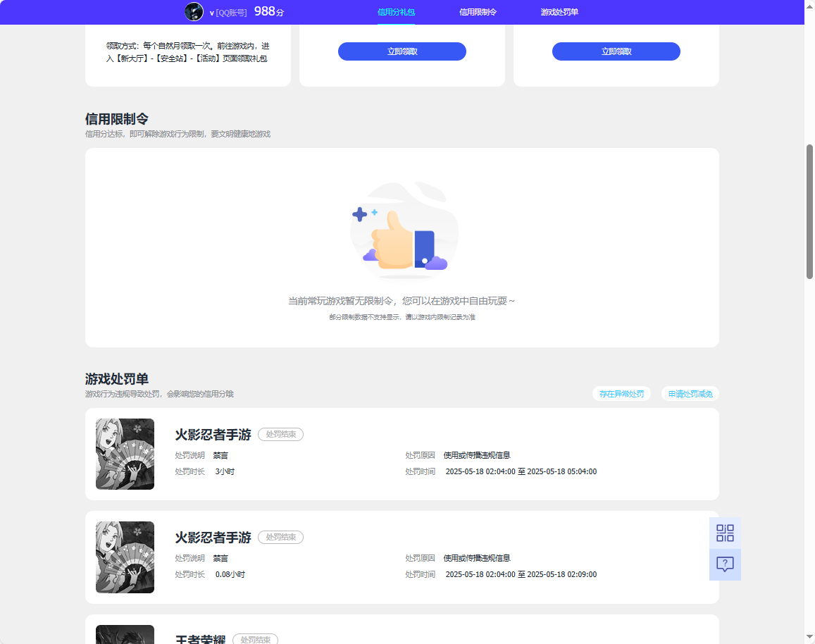Viewport: 815px width, 644px height.
Task: Click the rightmost 立即领取 button
Action: pos(616,51)
